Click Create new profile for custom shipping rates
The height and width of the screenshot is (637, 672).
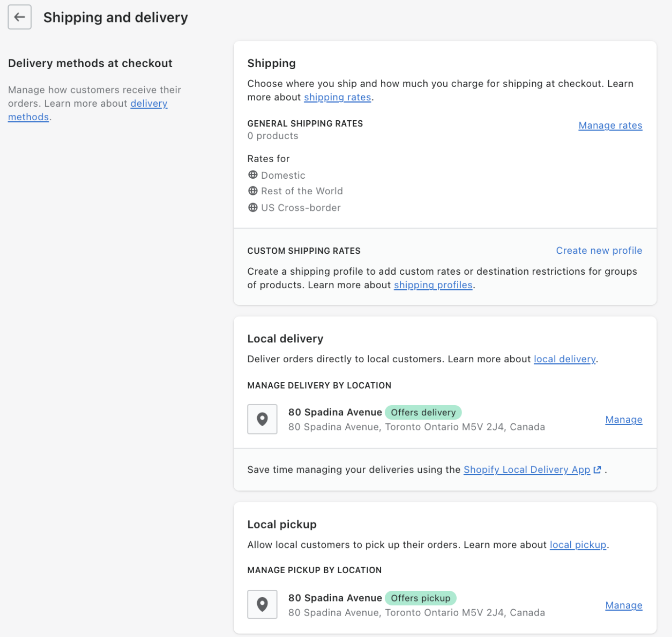click(599, 250)
